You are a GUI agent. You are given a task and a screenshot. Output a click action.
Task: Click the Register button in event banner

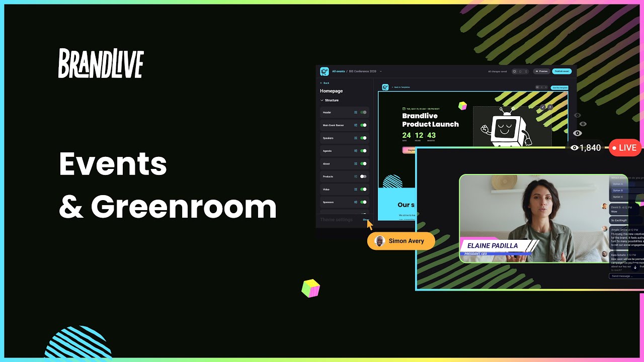click(410, 150)
